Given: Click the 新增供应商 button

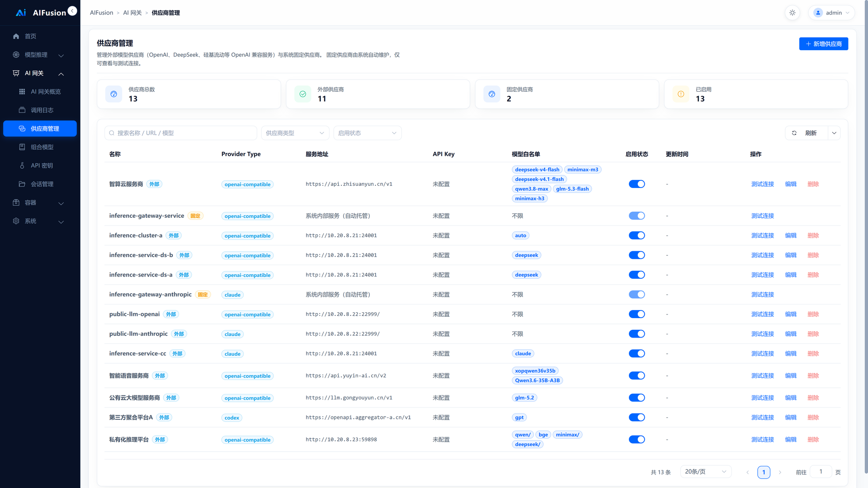Looking at the screenshot, I should (x=824, y=44).
